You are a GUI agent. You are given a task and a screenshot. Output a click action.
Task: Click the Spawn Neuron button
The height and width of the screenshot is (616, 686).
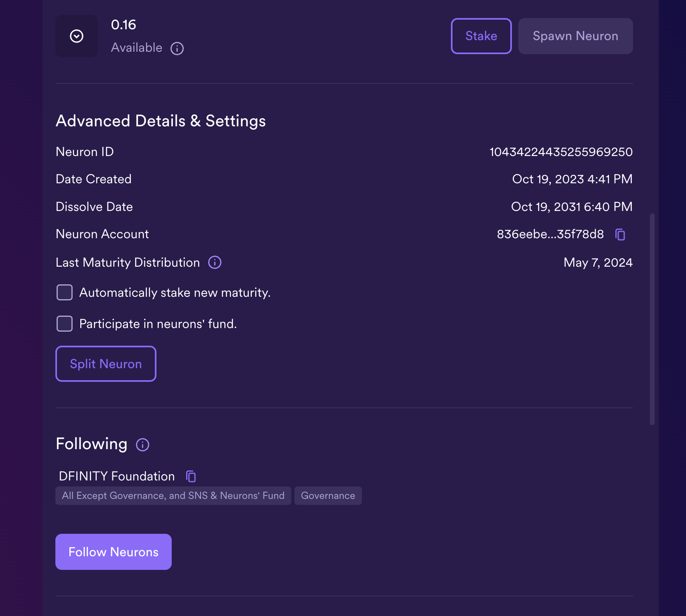575,36
